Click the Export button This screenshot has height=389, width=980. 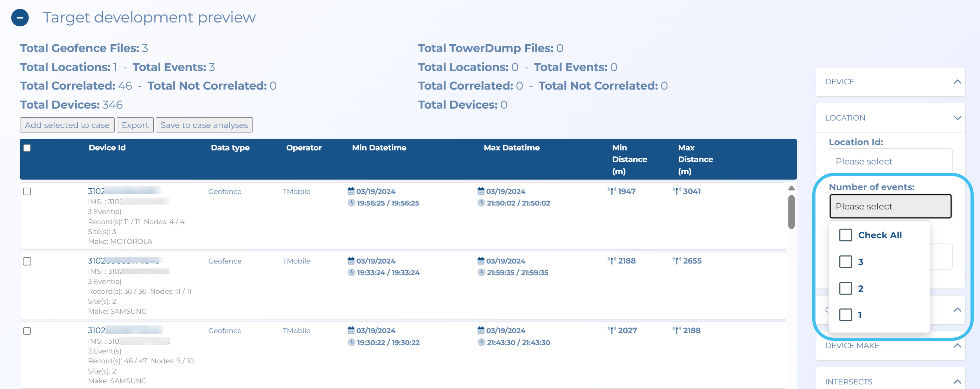click(135, 125)
